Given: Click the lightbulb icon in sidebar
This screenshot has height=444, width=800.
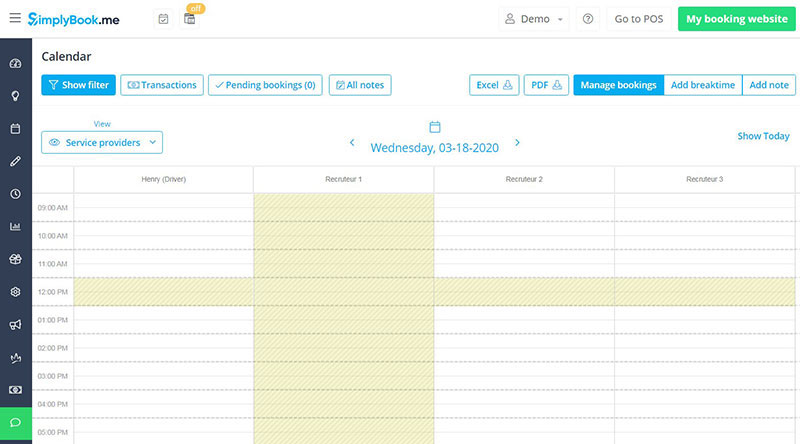Looking at the screenshot, I should coord(15,96).
